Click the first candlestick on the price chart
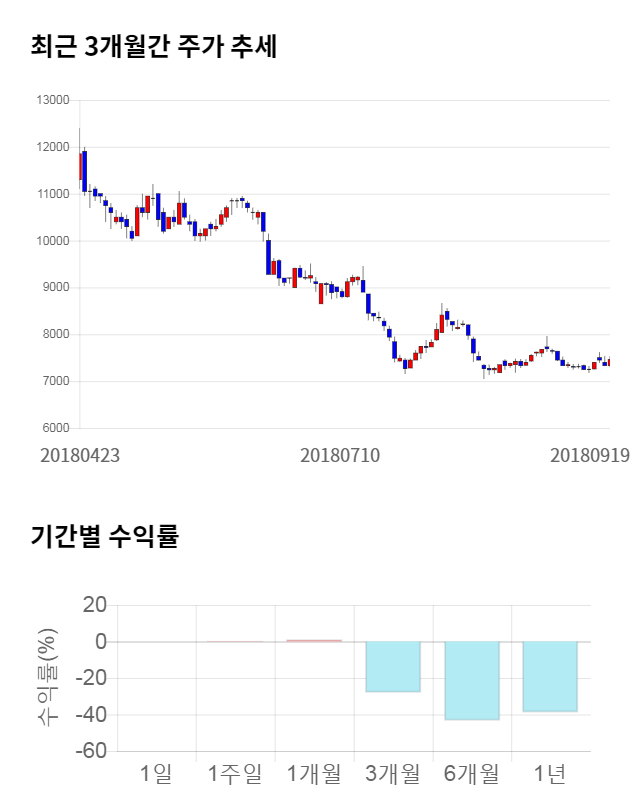The image size is (640, 810). click(x=80, y=166)
